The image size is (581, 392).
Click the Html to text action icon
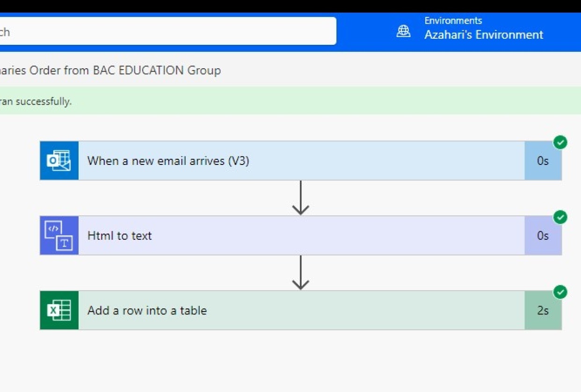pyautogui.click(x=59, y=235)
